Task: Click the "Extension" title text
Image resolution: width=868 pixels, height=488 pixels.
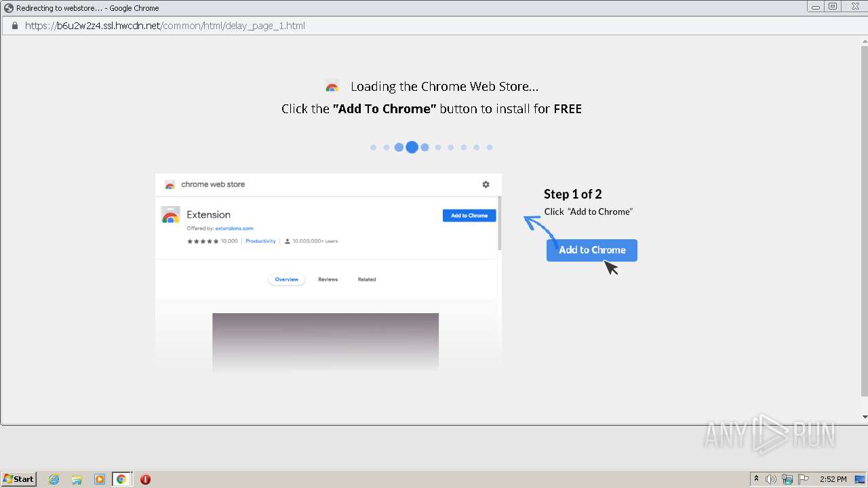Action: (x=208, y=215)
